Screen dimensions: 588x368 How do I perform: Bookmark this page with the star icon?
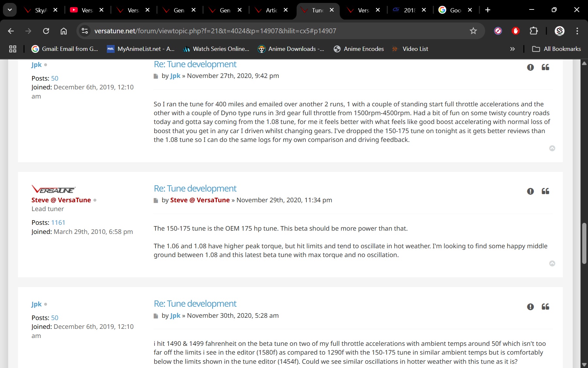473,31
